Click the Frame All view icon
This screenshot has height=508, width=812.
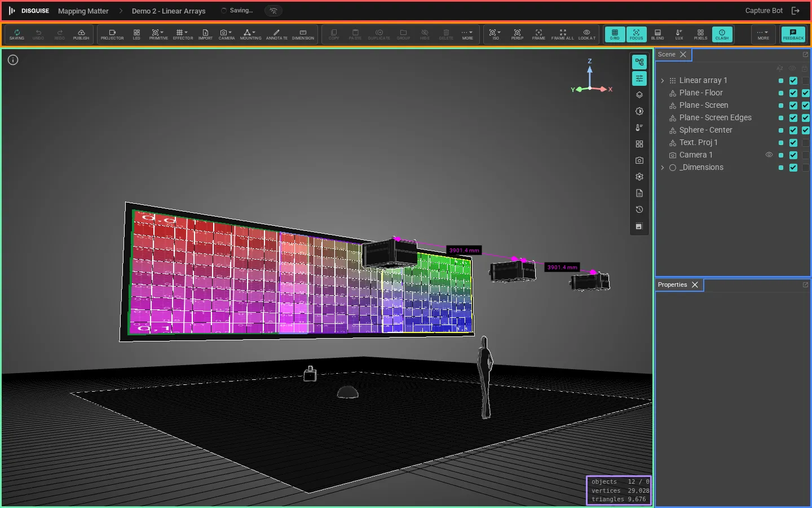[562, 34]
